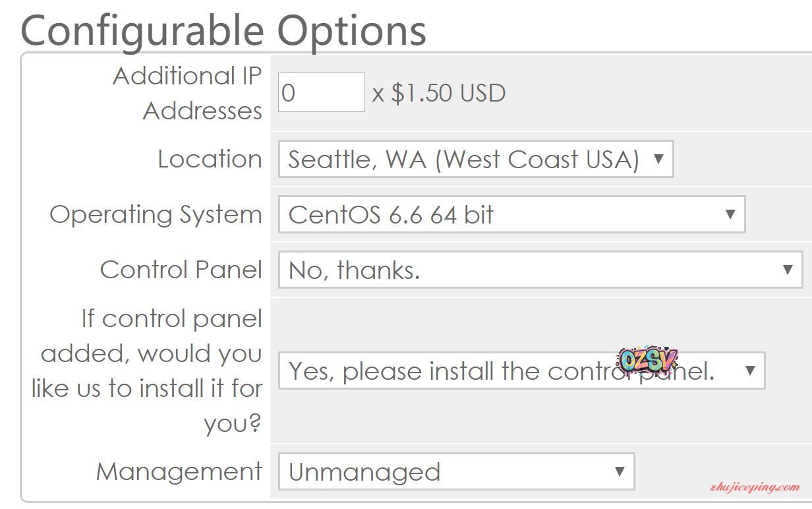Click the arrow on the Operating System dropdown

[x=730, y=214]
